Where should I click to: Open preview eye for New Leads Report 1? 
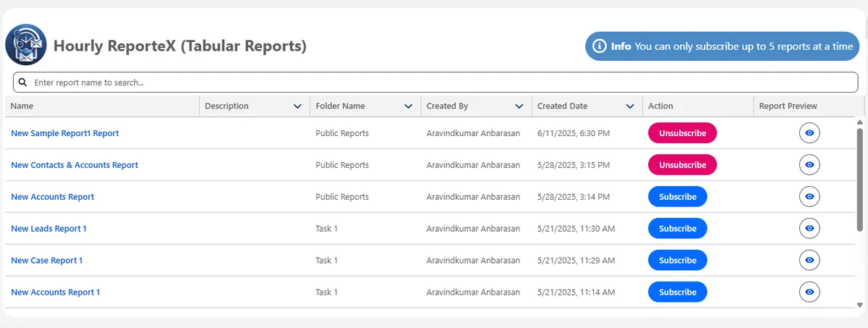point(809,229)
